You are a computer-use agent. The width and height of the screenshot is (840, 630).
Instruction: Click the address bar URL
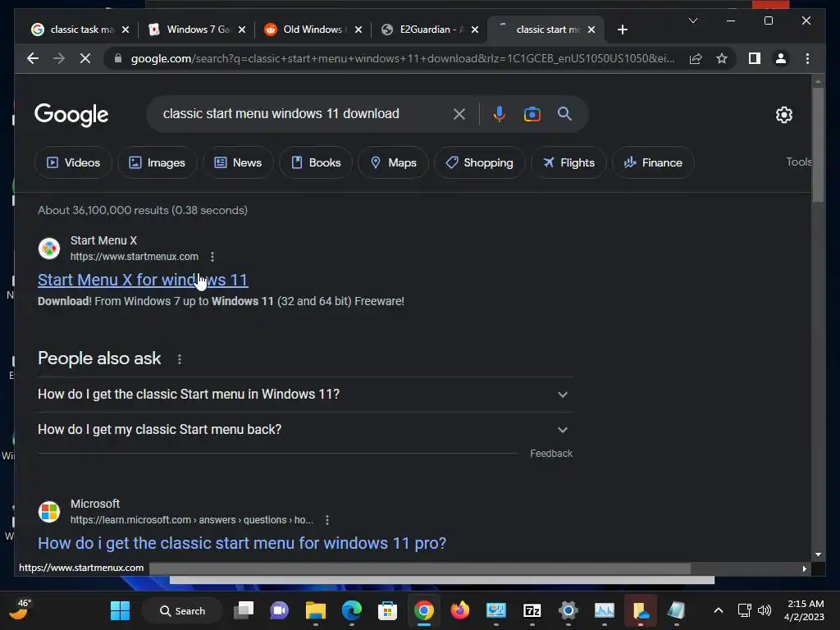(403, 58)
